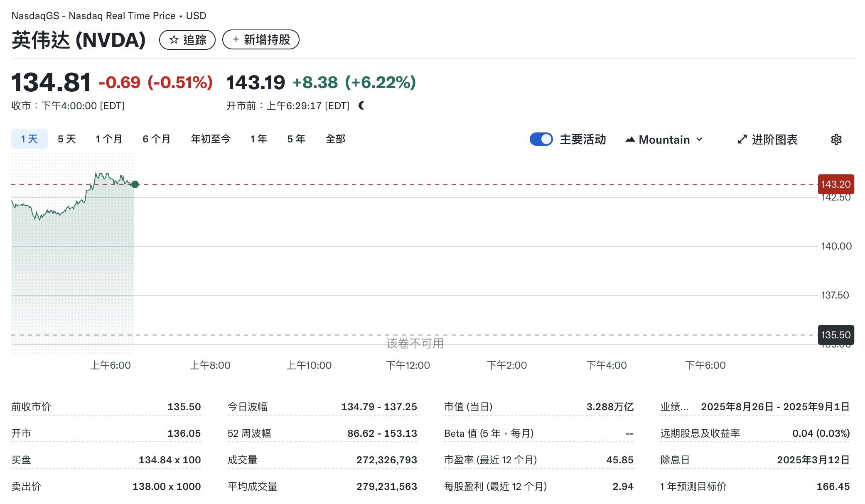The image size is (865, 504).
Task: Click the green current-price dot on the chart
Action: point(135,184)
